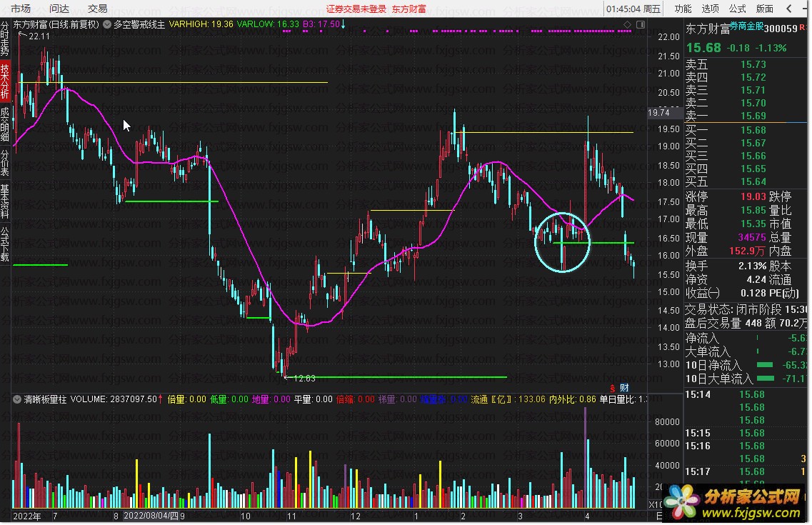
Task: Switch to the 成交明细 side tab
Action: 5,124
